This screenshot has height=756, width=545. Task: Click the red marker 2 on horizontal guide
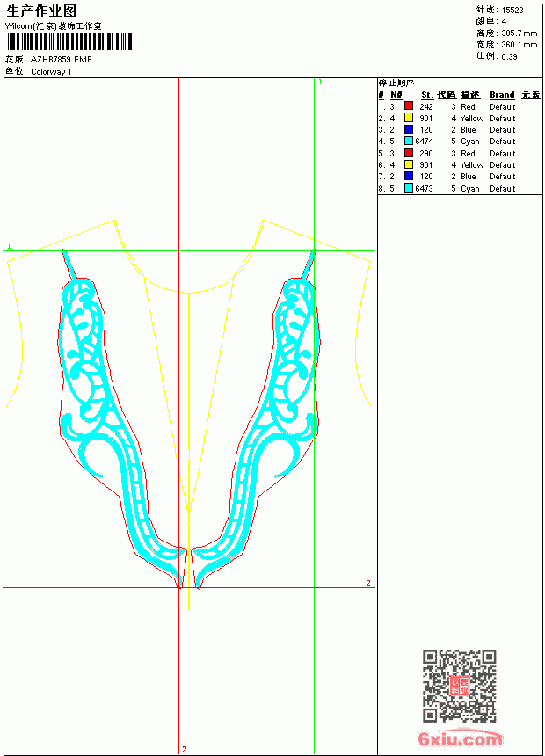[368, 583]
